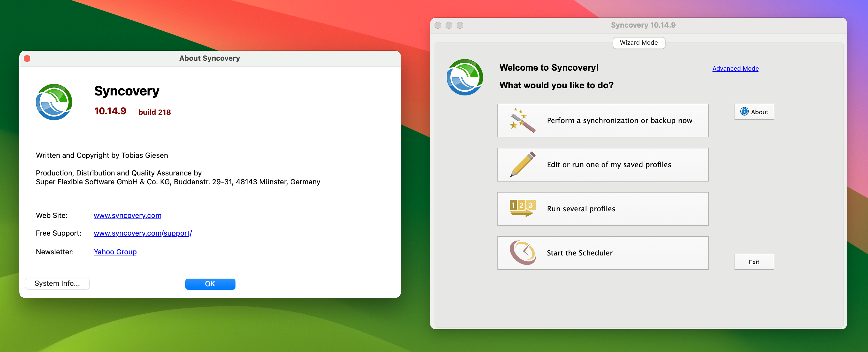Screen dimensions: 868x352
Task: Open www.syncovery.com/support/ link
Action: pyautogui.click(x=143, y=233)
